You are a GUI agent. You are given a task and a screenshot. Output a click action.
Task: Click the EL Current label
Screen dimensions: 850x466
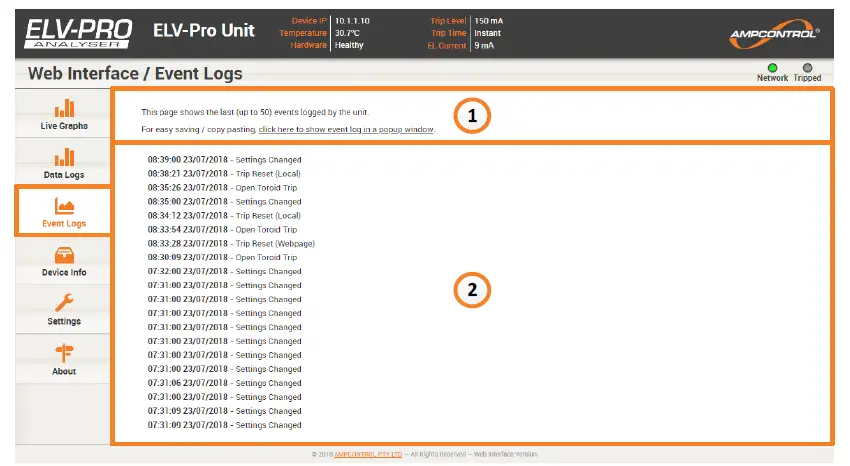(447, 46)
